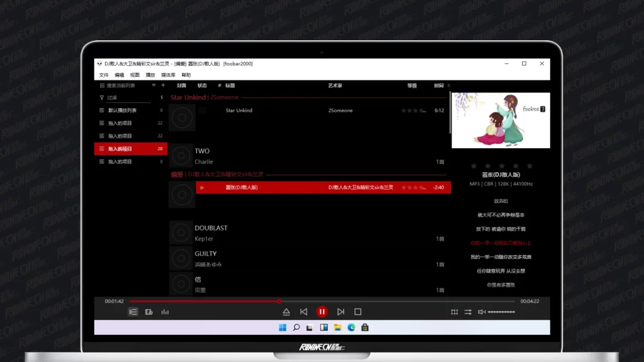Click the Windows Start button in taskbar
Image resolution: width=644 pixels, height=362 pixels.
point(282,327)
